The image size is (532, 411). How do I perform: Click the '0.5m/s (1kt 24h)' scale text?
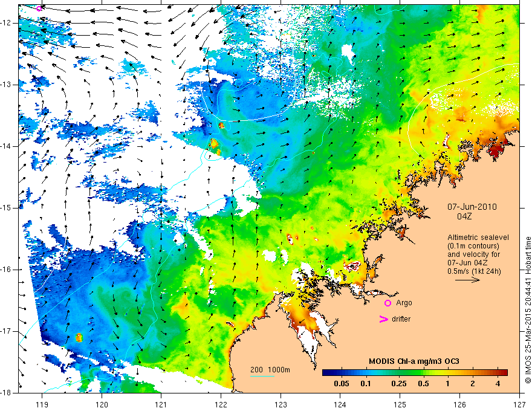[474, 271]
